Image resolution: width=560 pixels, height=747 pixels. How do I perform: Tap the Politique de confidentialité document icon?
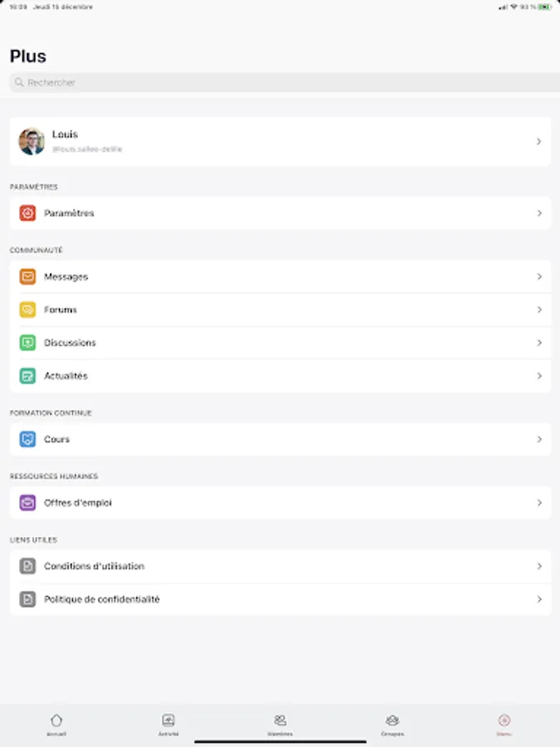tap(27, 598)
